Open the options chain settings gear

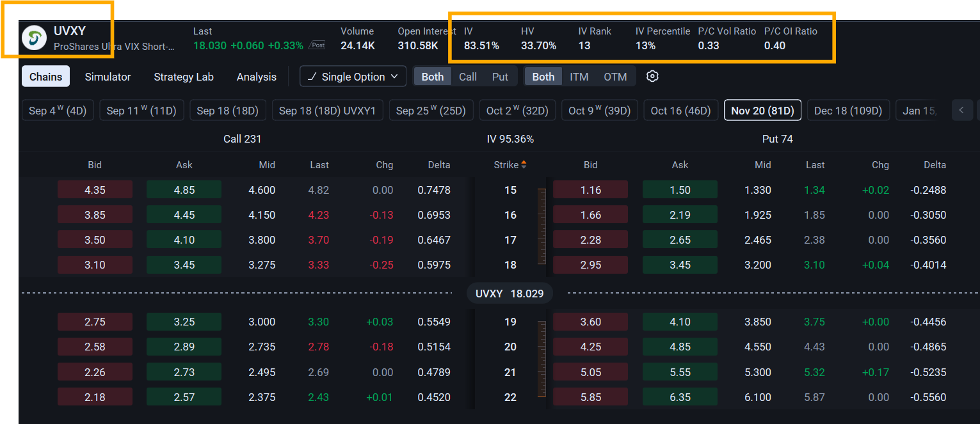pyautogui.click(x=652, y=76)
